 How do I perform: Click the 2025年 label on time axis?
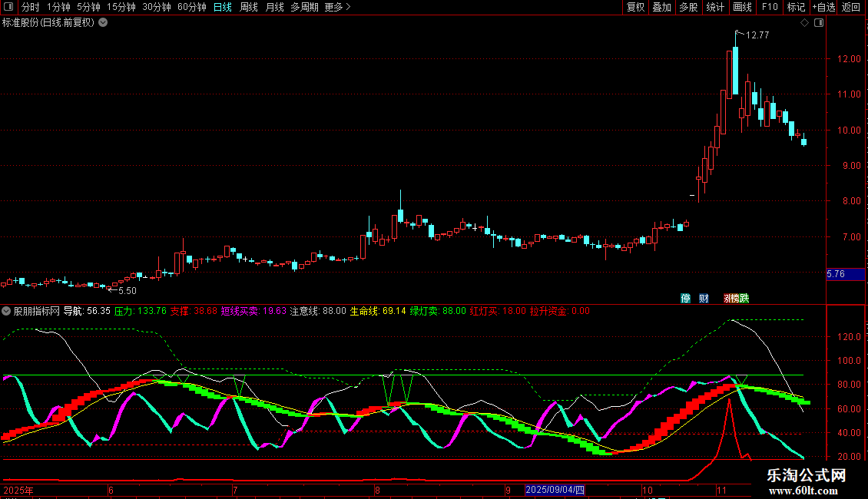18,490
